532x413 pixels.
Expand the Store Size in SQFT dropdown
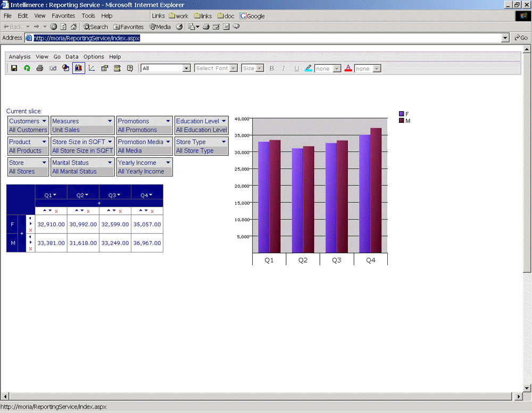(x=110, y=142)
